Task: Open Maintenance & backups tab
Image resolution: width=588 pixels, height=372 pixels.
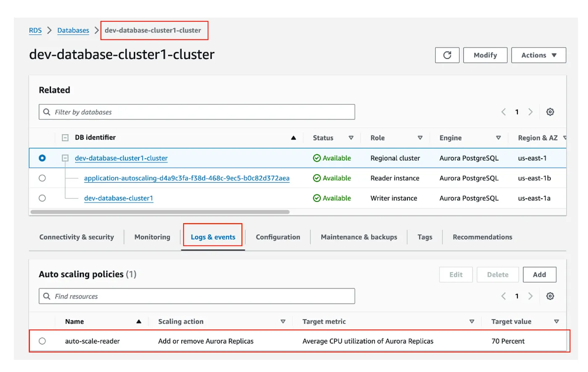Action: pos(359,237)
